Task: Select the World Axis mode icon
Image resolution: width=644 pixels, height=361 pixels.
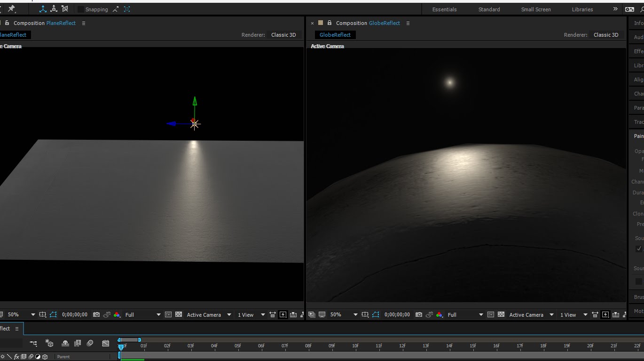Action: [54, 9]
